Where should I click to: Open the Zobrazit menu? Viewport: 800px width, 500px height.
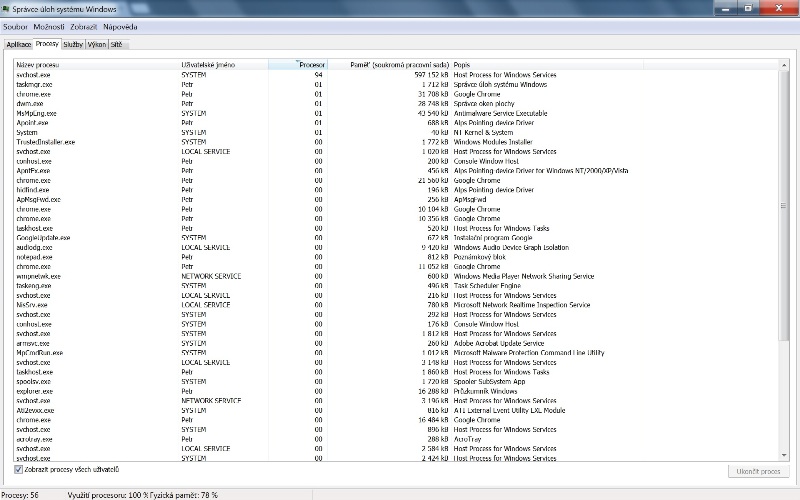click(84, 26)
